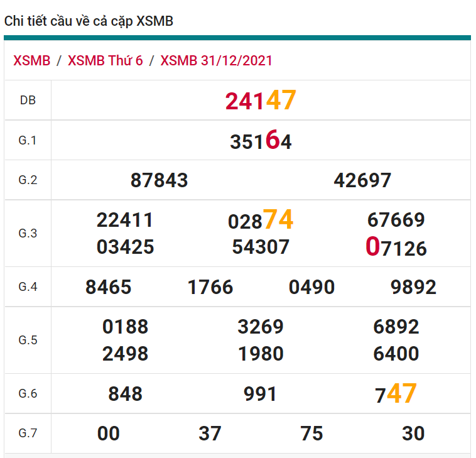Click G.6 number 848
This screenshot has height=458, width=476.
(x=126, y=395)
